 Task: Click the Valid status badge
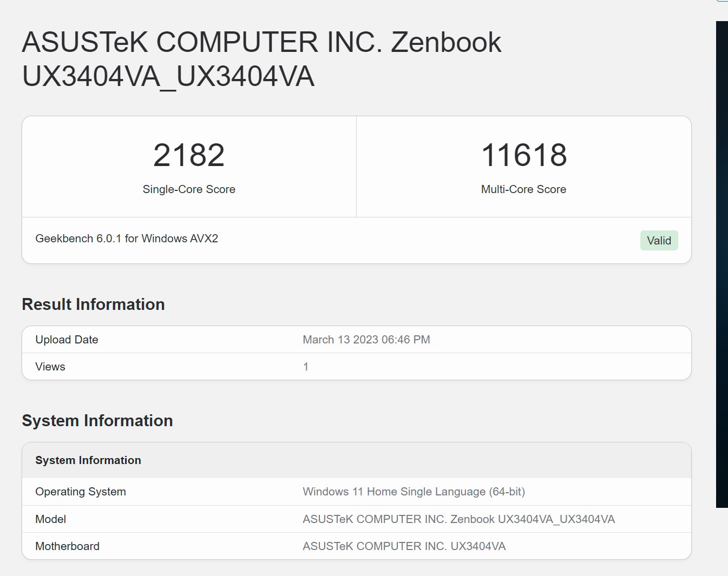[659, 241]
